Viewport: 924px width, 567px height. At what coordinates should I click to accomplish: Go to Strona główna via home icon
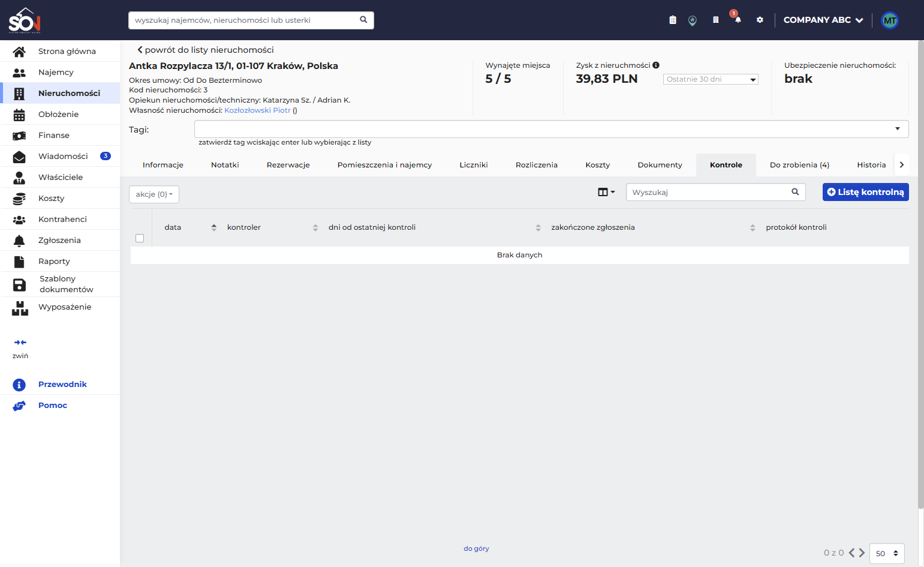click(x=19, y=52)
